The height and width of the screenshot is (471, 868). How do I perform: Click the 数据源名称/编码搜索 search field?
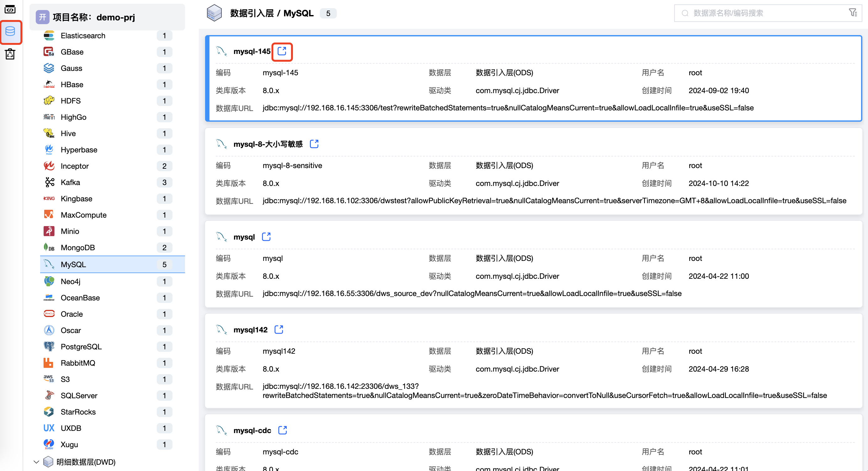[x=741, y=13]
